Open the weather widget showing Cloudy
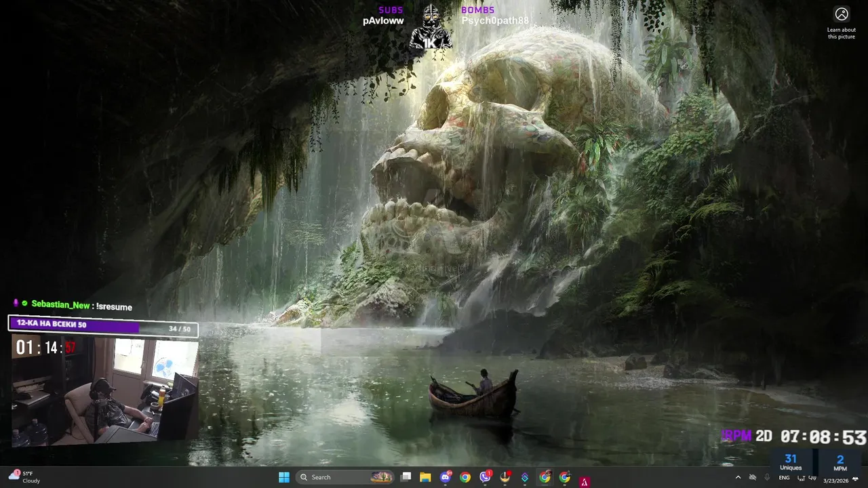868x488 pixels. [x=24, y=477]
